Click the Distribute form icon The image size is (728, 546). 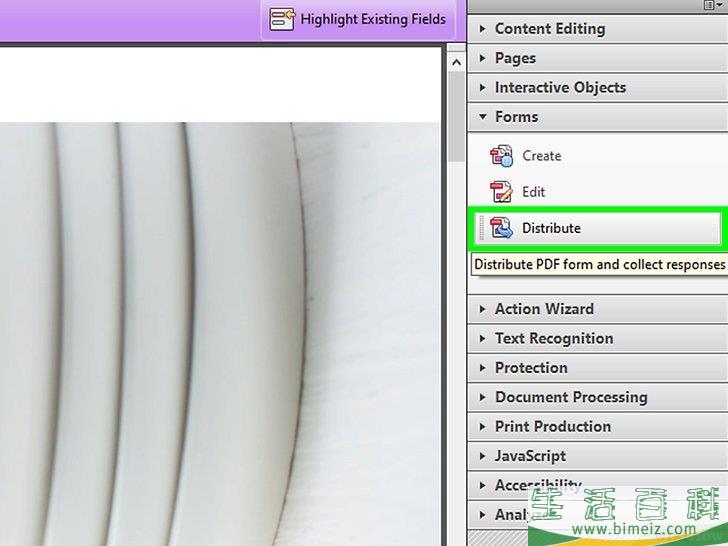click(501, 228)
